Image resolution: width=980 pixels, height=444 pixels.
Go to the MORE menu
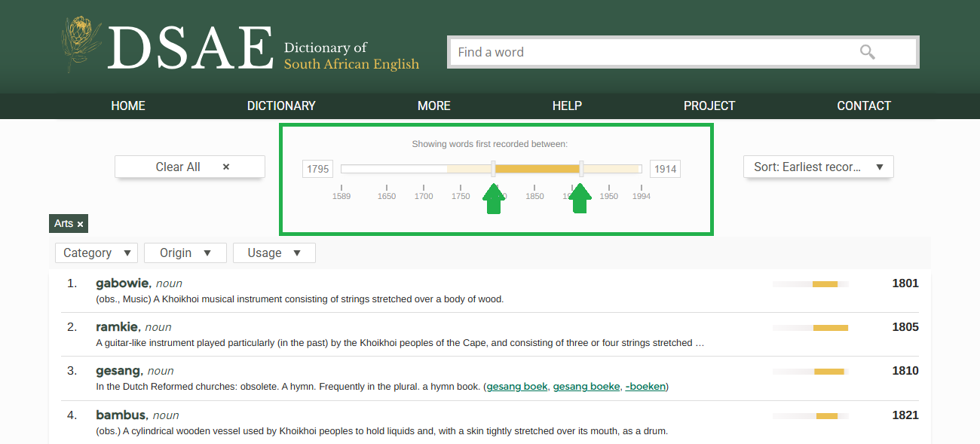click(434, 106)
